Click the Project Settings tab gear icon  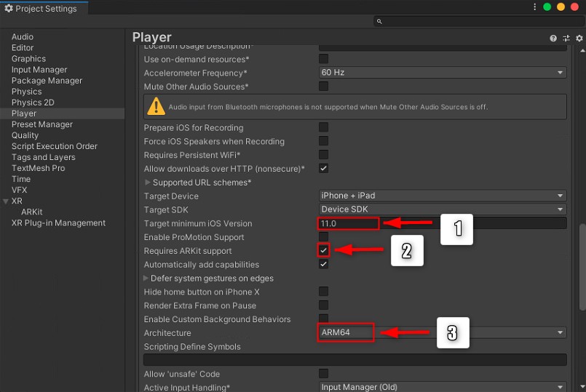(9, 8)
